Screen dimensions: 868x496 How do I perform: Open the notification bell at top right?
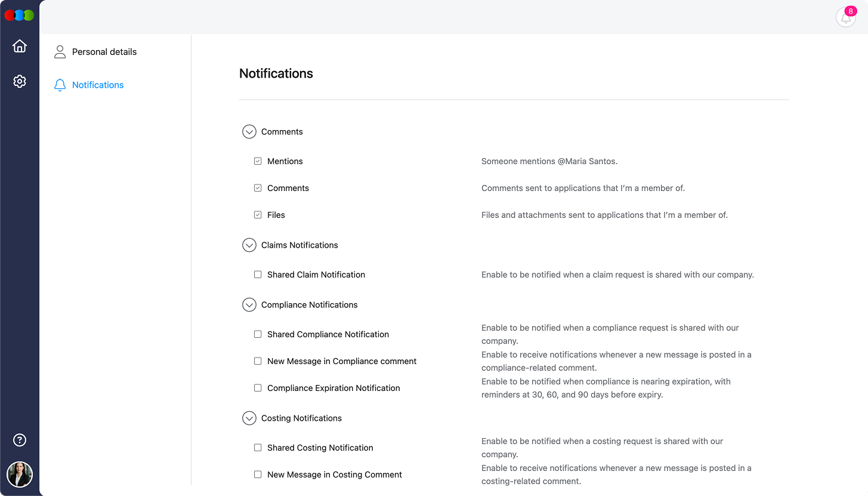point(845,17)
